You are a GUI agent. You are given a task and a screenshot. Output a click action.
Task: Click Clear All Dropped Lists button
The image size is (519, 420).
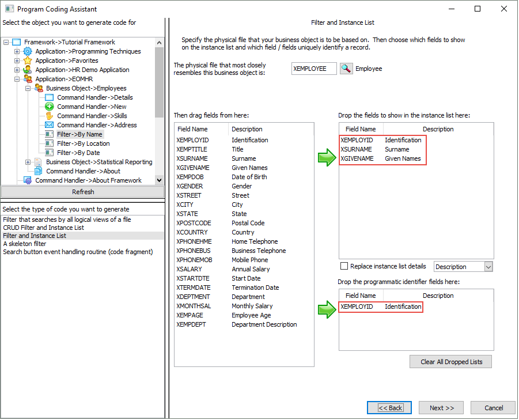[x=451, y=362]
